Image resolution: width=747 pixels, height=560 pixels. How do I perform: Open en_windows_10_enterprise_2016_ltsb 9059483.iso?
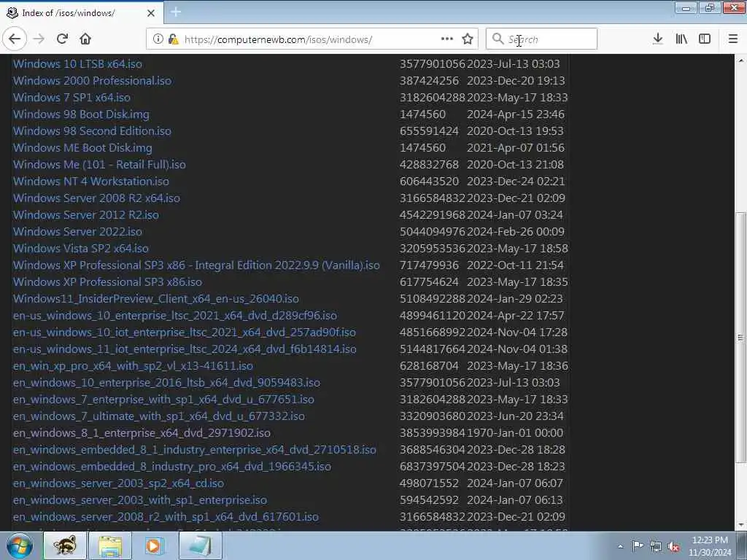pyautogui.click(x=167, y=383)
